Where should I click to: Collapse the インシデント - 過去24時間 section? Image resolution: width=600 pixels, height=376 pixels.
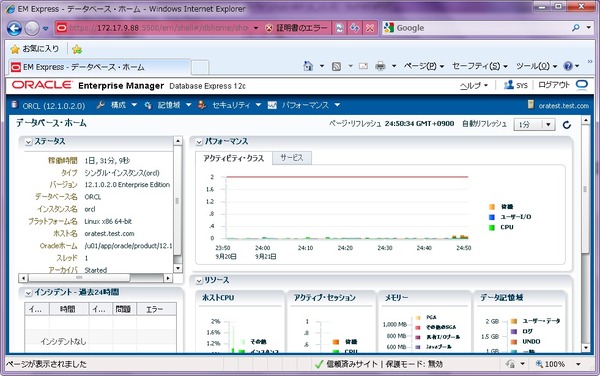pos(28,293)
